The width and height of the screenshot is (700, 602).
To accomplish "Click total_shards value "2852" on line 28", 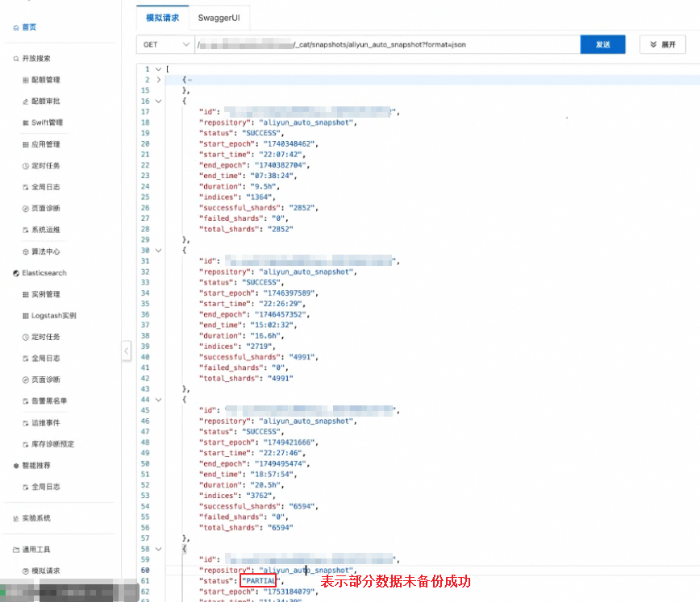I will pos(280,230).
